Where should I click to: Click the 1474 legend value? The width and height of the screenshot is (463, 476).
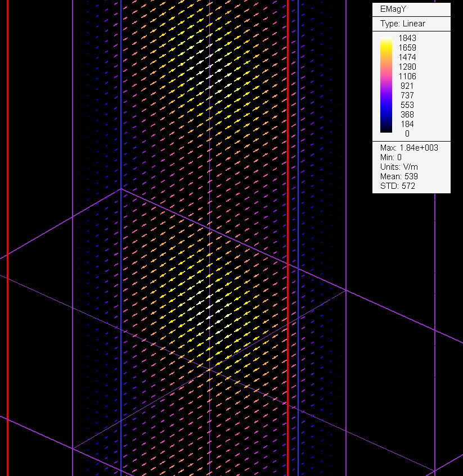coord(407,57)
